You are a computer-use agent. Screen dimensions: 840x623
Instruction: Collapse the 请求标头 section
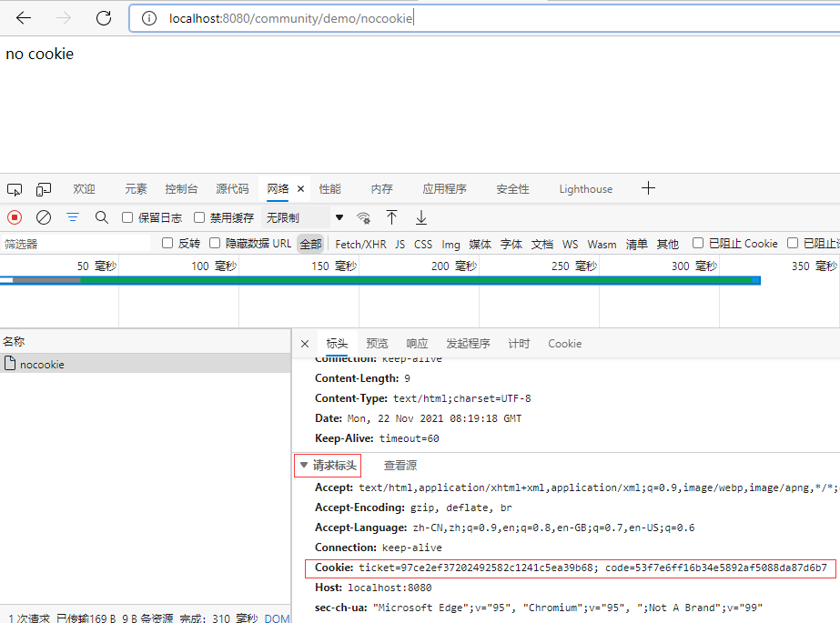click(x=327, y=464)
